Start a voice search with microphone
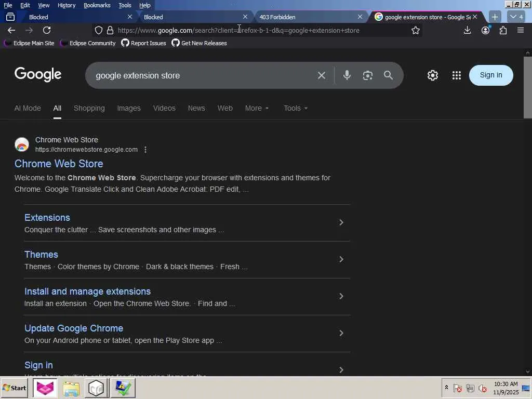This screenshot has width=532, height=399. point(347,75)
